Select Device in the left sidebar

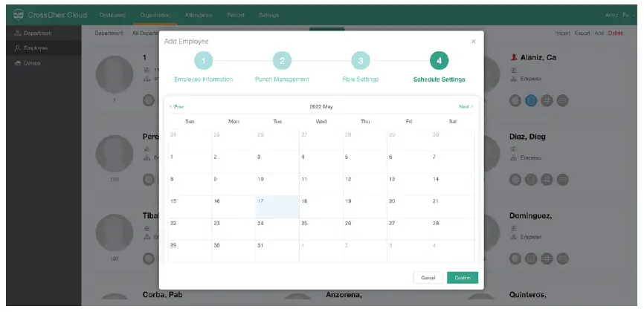pyautogui.click(x=44, y=63)
